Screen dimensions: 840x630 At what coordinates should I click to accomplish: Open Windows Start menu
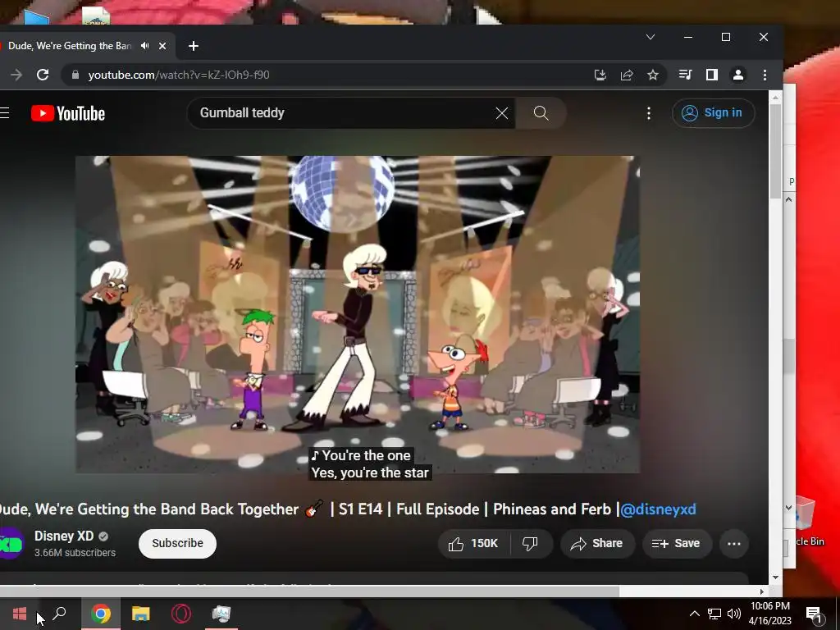coord(20,614)
